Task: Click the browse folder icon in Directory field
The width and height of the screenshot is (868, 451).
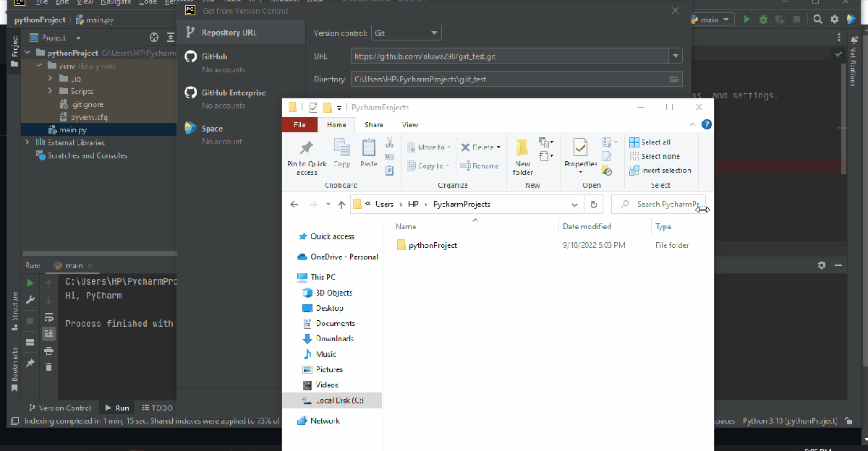Action: (x=674, y=79)
